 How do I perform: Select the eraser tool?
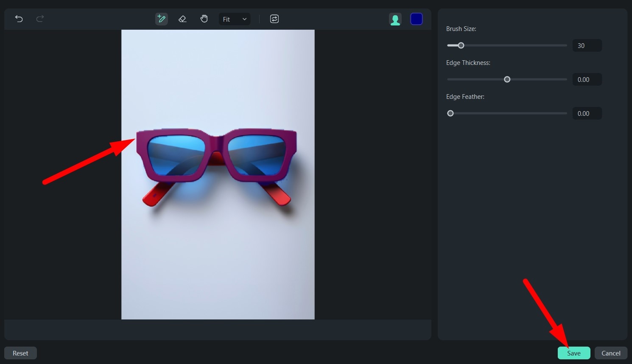pyautogui.click(x=182, y=19)
